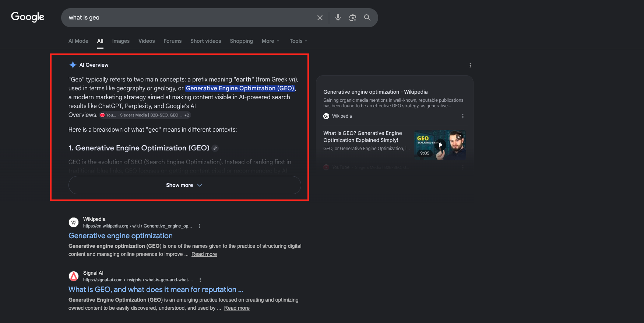Image resolution: width=644 pixels, height=323 pixels.
Task: Open the Tools dropdown
Action: (x=298, y=41)
